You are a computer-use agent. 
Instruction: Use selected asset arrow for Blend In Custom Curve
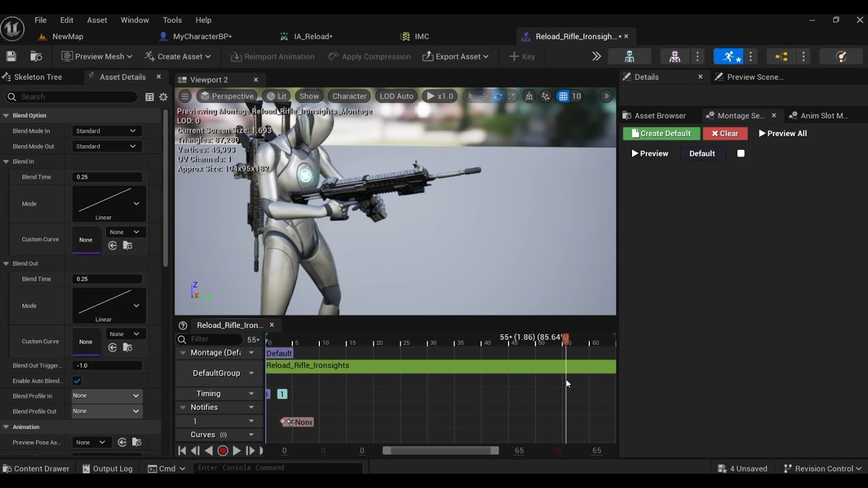point(113,245)
